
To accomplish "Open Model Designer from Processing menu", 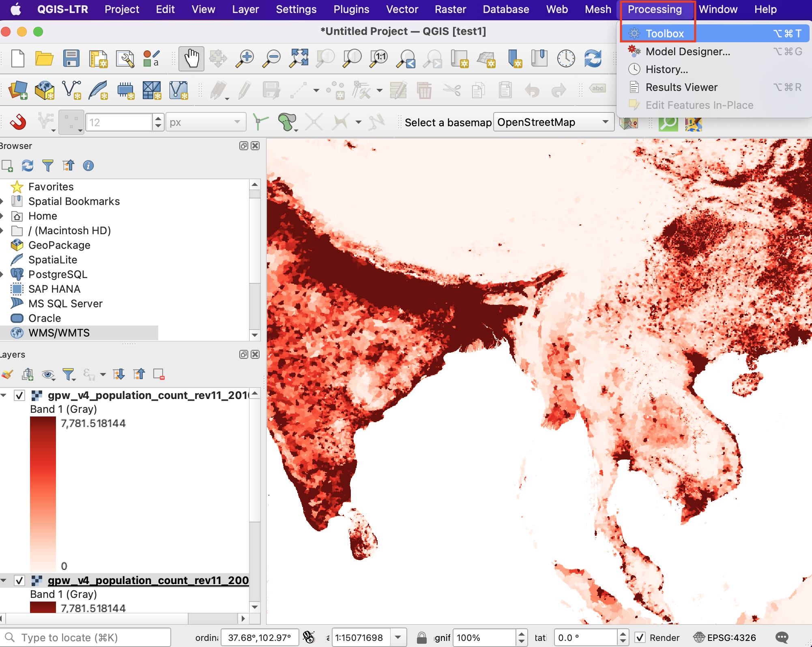I will [687, 52].
